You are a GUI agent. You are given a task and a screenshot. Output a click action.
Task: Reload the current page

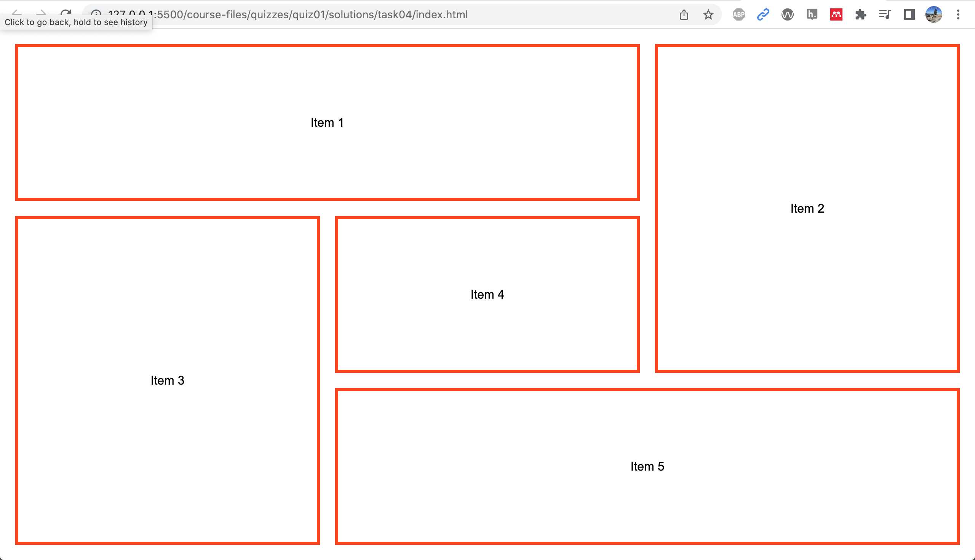[66, 12]
